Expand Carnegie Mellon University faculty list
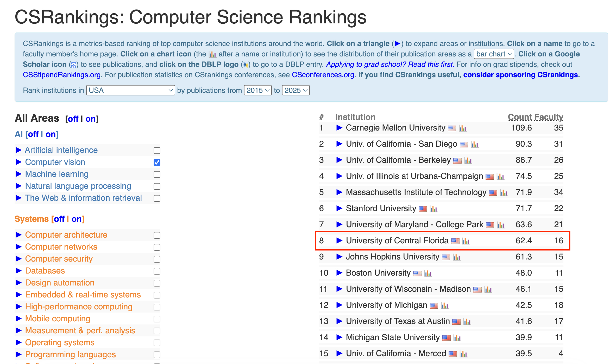 [339, 128]
